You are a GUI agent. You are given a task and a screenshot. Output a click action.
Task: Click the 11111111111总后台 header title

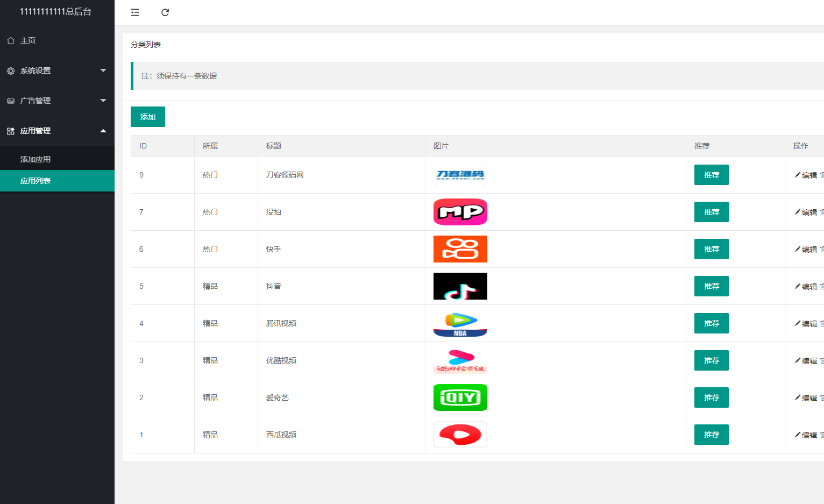(x=55, y=12)
